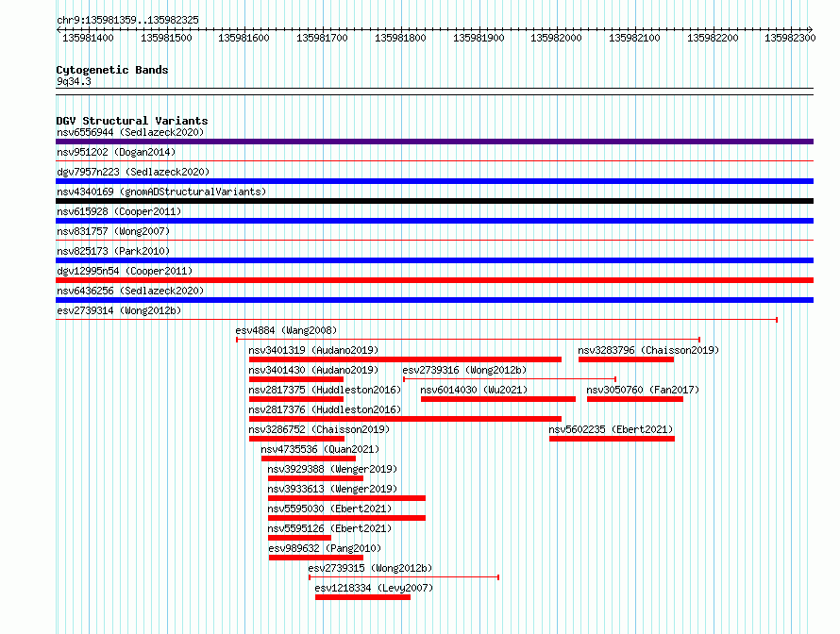Click the chr9:135981359..135982325 region label

coord(127,21)
